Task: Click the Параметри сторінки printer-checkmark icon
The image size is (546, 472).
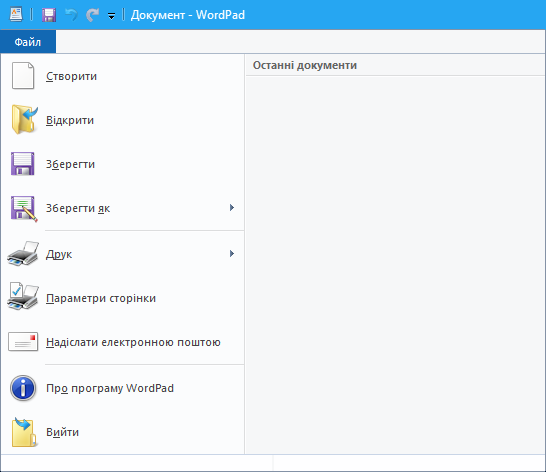Action: [23, 296]
